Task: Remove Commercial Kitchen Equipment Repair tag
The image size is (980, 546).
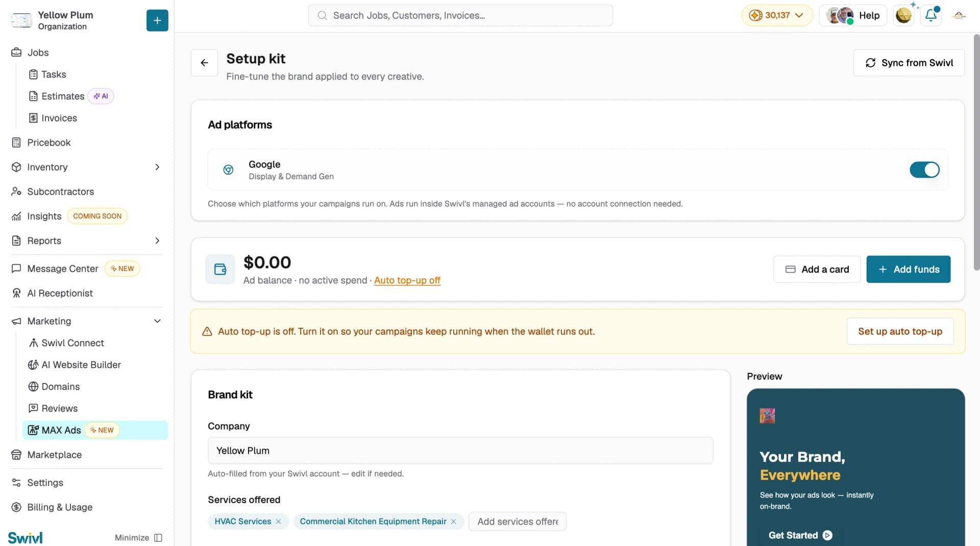Action: click(x=453, y=521)
